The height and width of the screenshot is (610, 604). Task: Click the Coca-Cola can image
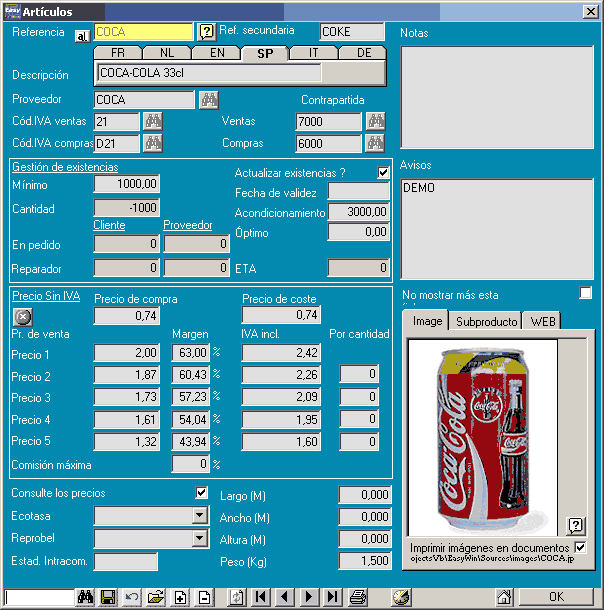click(483, 438)
